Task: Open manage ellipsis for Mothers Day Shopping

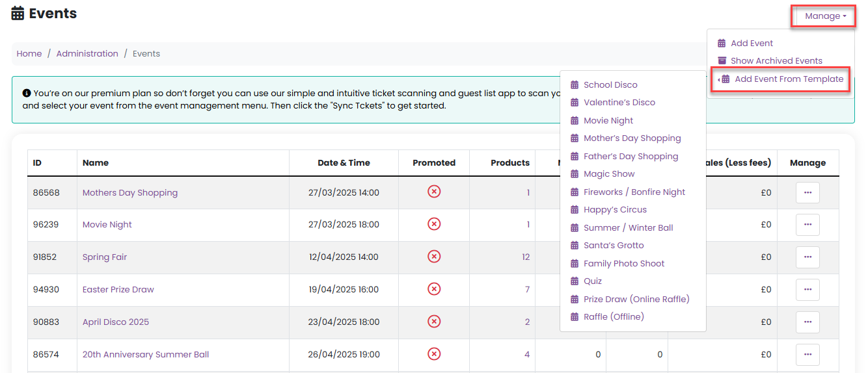Action: [807, 192]
